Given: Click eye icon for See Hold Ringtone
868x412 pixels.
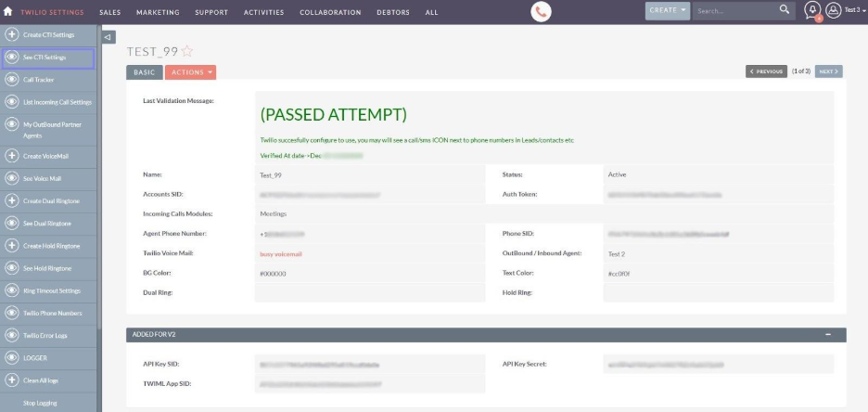Looking at the screenshot, I should click(12, 268).
